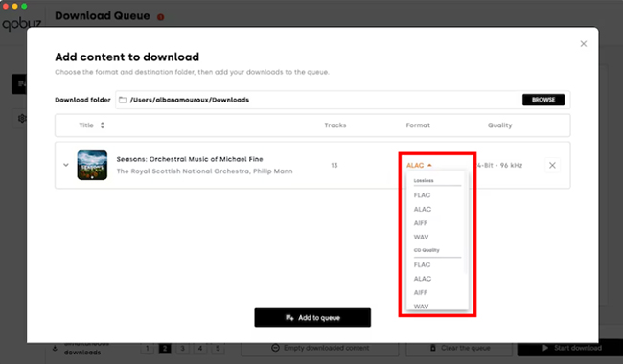Select WAV under CD Quality
The image size is (623, 364).
(x=421, y=306)
